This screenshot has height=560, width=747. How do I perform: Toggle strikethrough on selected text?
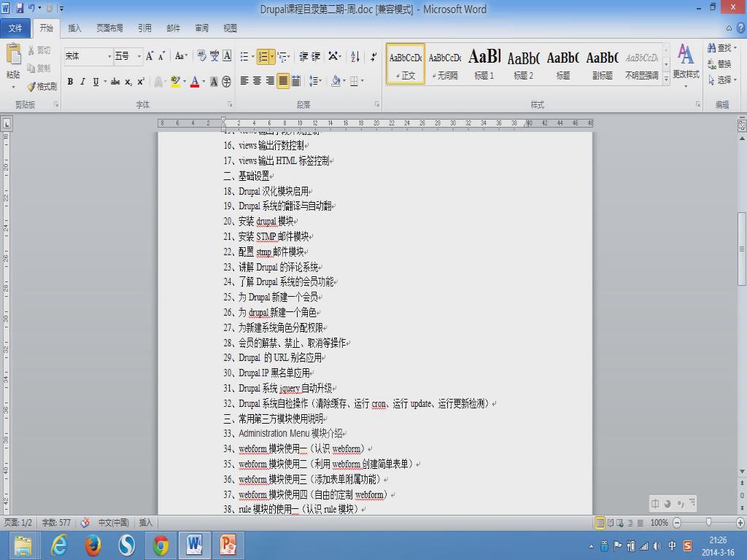pyautogui.click(x=115, y=82)
